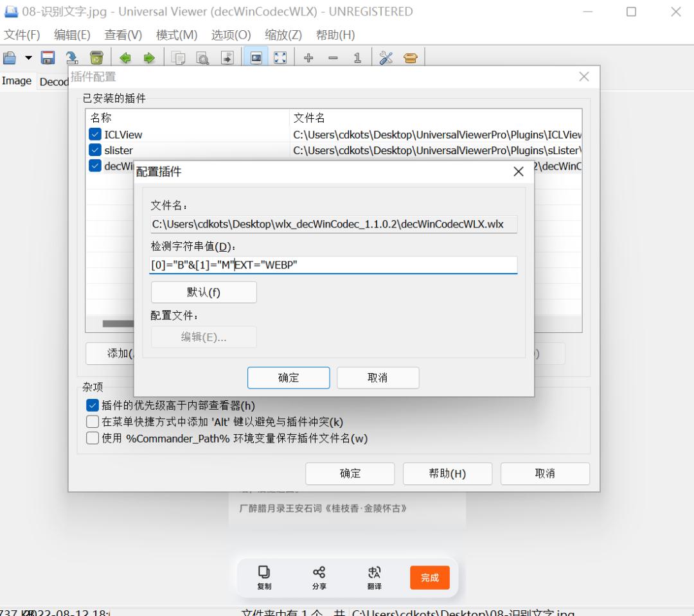694x616 pixels.
Task: Open the 帮助(H) menu
Action: [335, 35]
